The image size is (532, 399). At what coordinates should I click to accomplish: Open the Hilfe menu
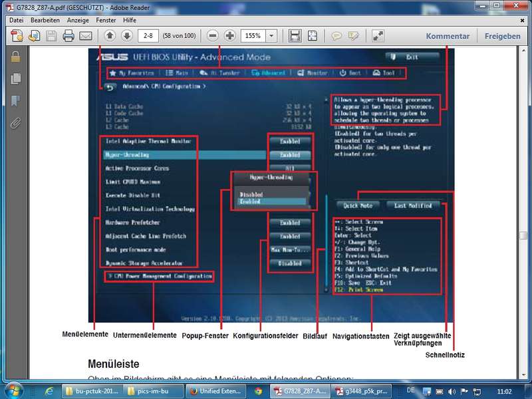click(x=130, y=20)
